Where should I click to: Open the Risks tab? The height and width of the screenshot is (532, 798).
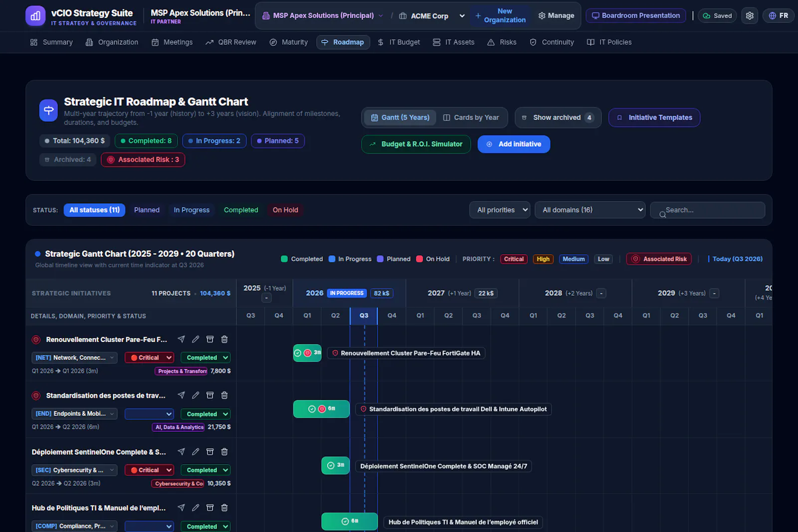(502, 42)
